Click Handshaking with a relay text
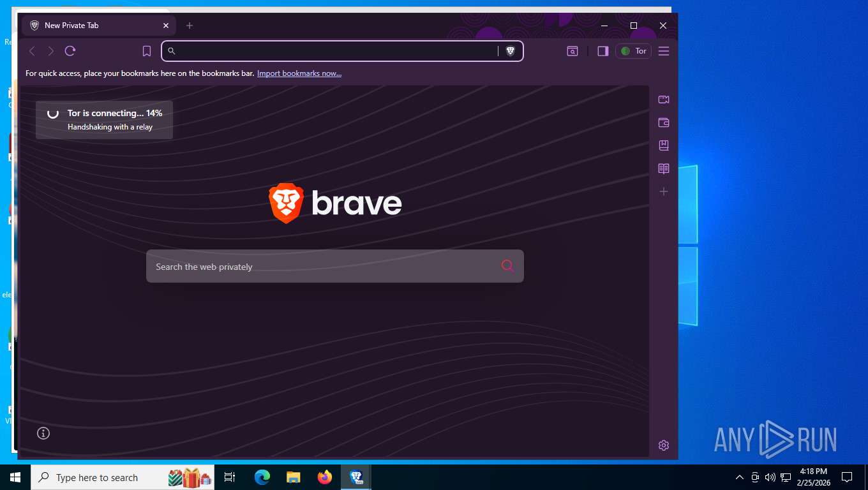868x490 pixels. (x=110, y=127)
